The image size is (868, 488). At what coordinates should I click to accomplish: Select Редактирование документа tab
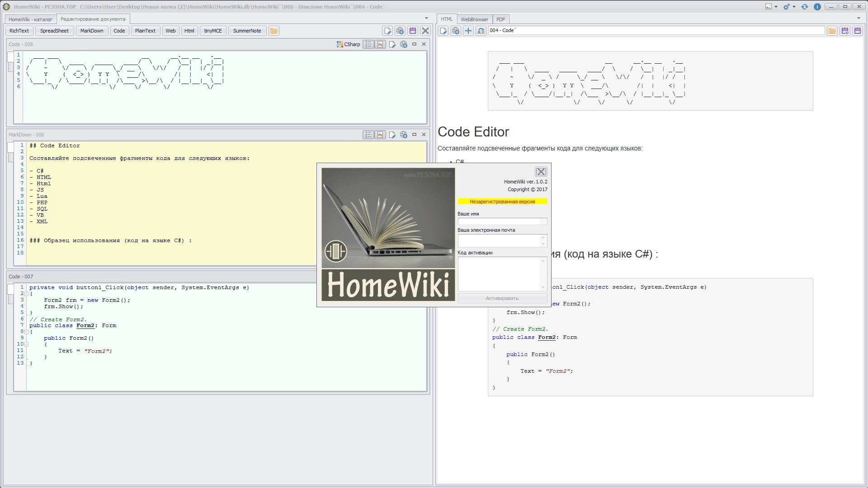pos(93,19)
